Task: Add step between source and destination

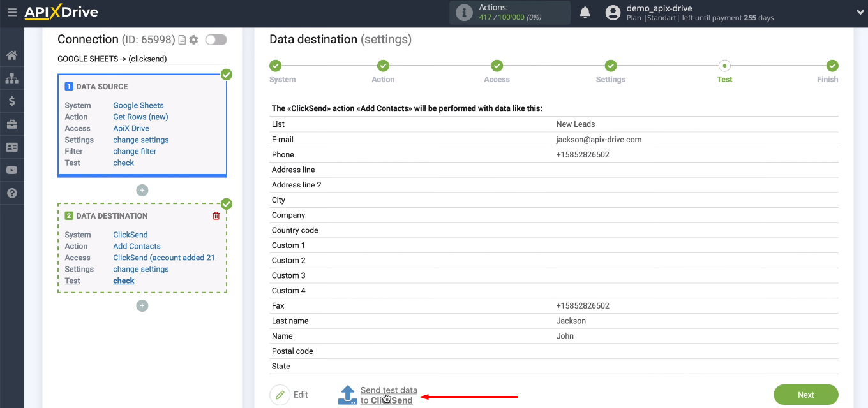Action: [142, 190]
